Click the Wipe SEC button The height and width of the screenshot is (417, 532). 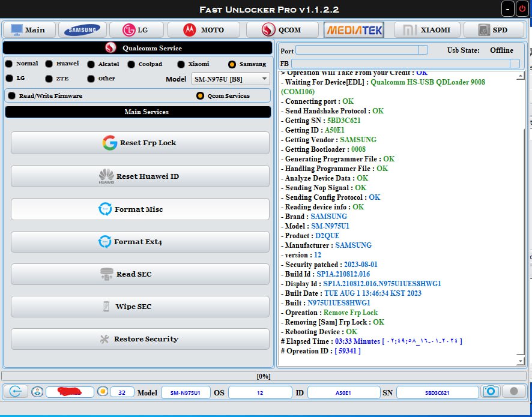coord(140,307)
